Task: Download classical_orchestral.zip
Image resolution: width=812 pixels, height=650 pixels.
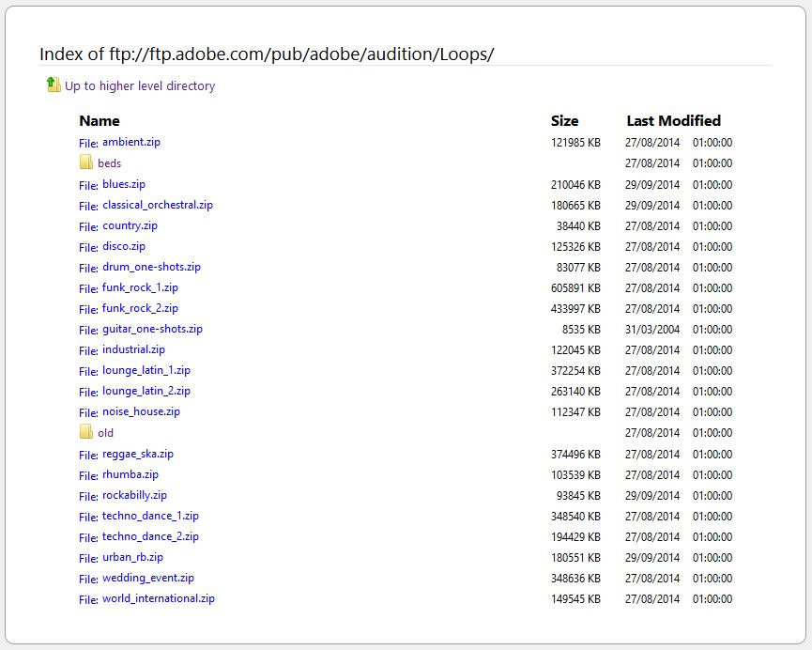Action: 157,205
